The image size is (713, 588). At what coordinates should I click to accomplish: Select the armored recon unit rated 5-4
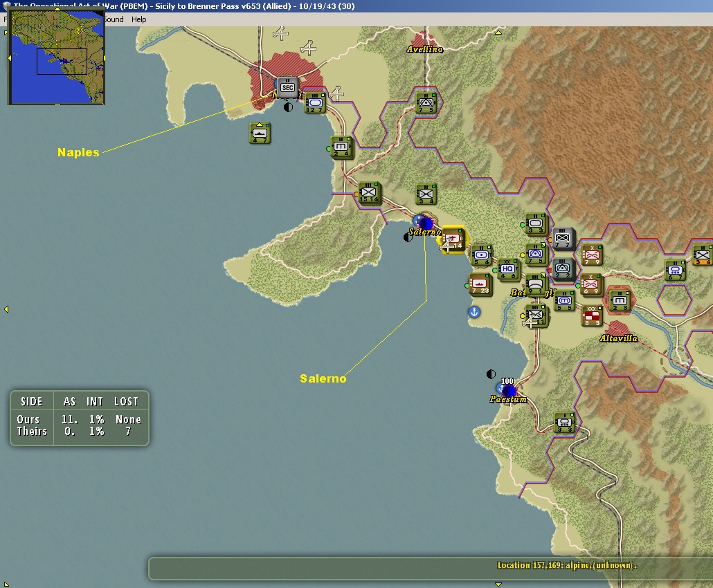tap(481, 255)
